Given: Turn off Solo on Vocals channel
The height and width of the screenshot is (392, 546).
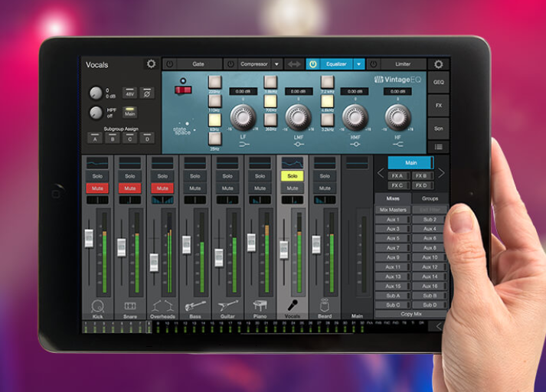Looking at the screenshot, I should pyautogui.click(x=293, y=176).
